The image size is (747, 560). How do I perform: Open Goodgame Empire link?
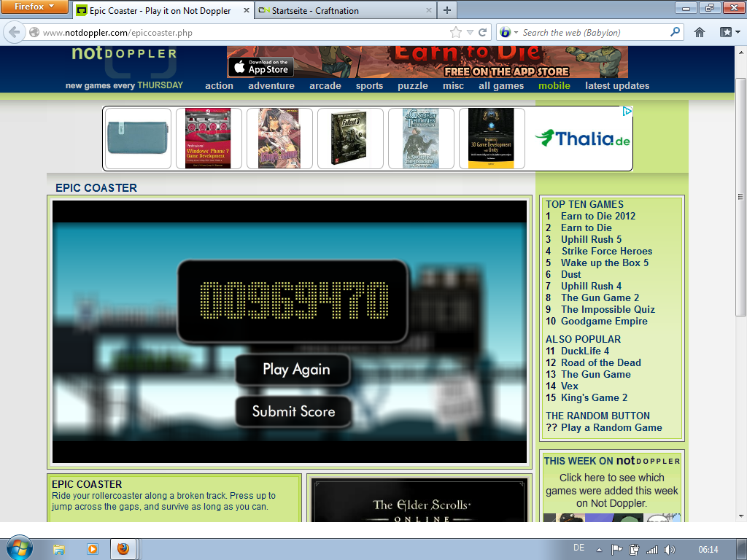click(x=604, y=322)
